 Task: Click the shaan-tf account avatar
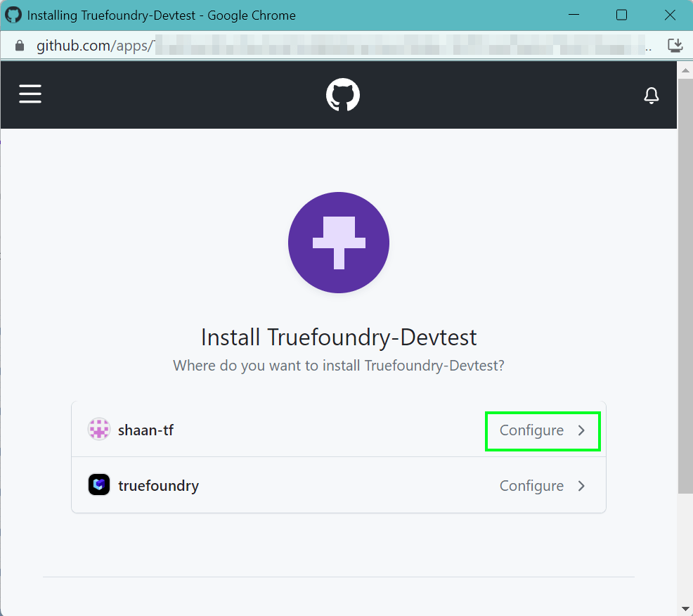pos(99,429)
